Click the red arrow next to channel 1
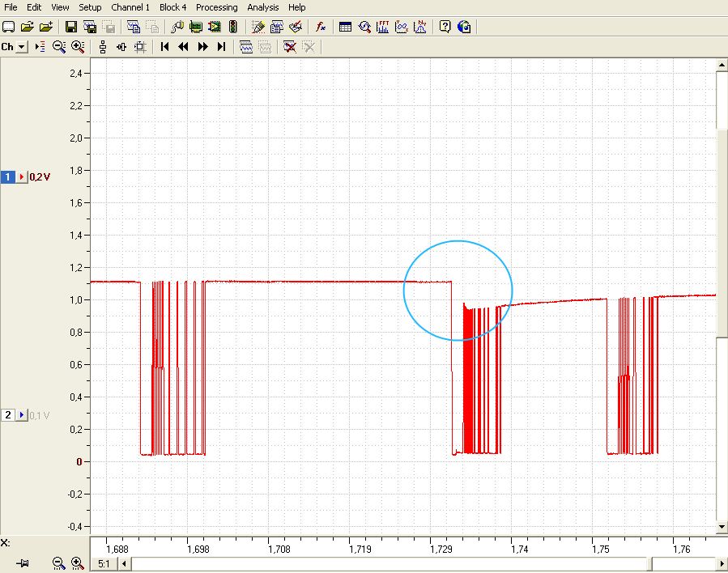 coord(21,176)
